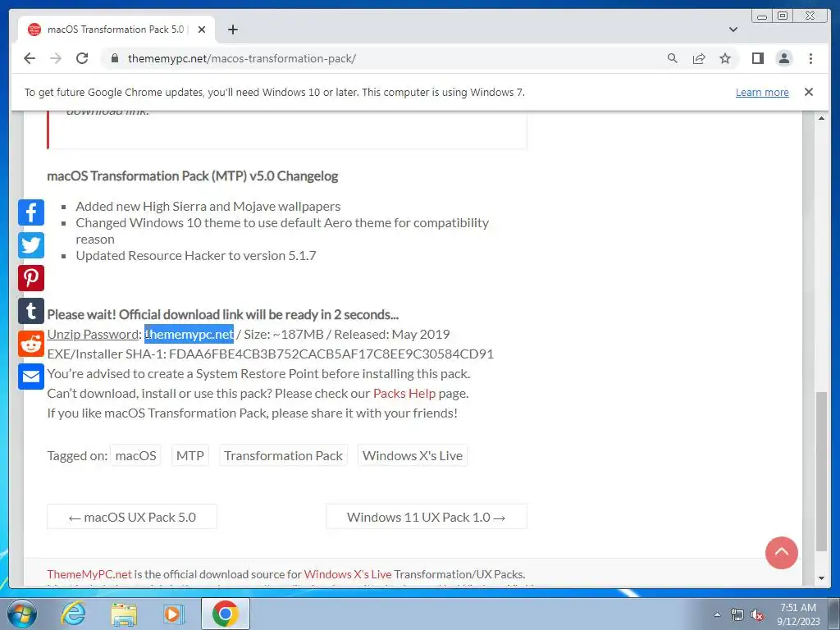The width and height of the screenshot is (840, 630).
Task: Go to previous post macOS UX Pack 5.0
Action: point(132,517)
